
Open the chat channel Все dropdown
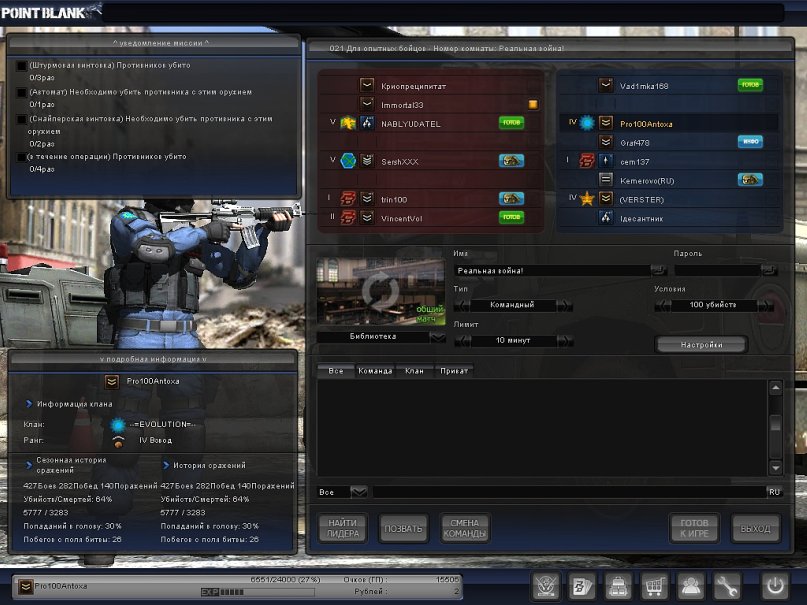359,492
